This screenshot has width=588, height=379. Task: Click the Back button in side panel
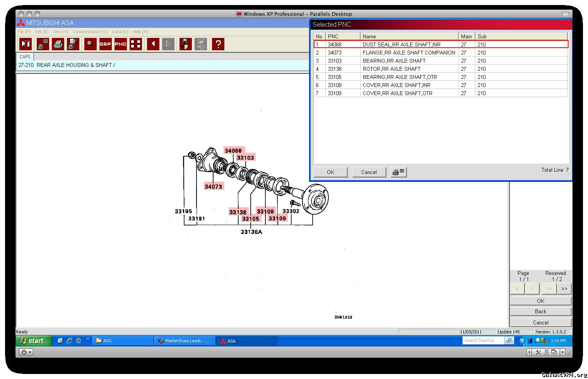[540, 311]
